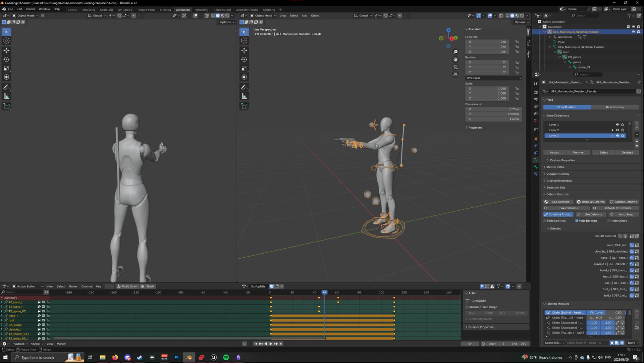Click the zoom magnifier viewport navigation icon

455,52
